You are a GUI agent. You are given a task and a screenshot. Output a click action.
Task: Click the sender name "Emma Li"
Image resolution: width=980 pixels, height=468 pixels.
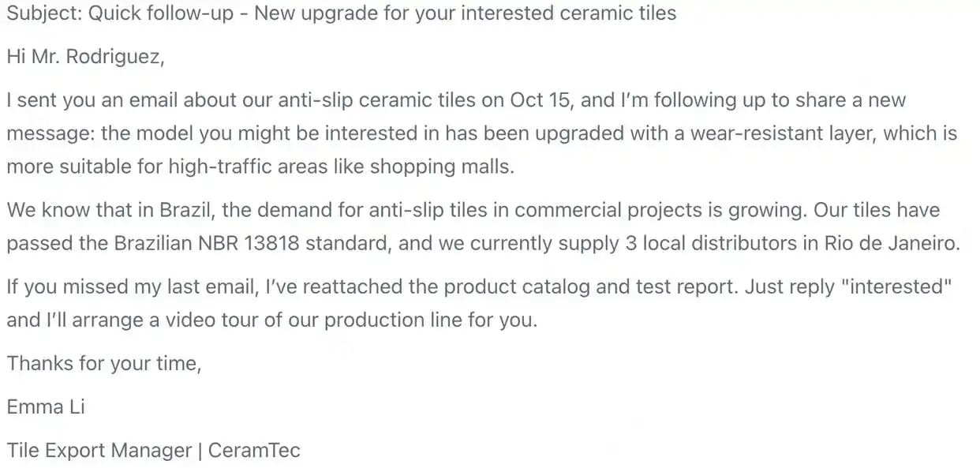coord(46,407)
